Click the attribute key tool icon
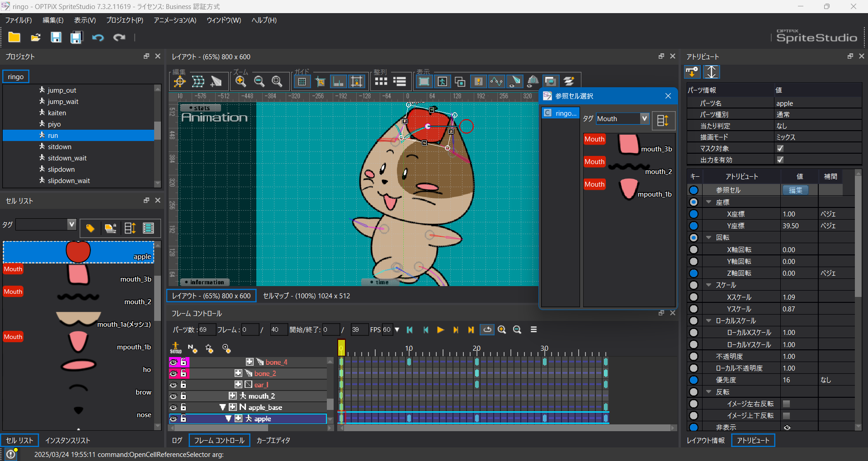This screenshot has height=461, width=868. coord(692,72)
